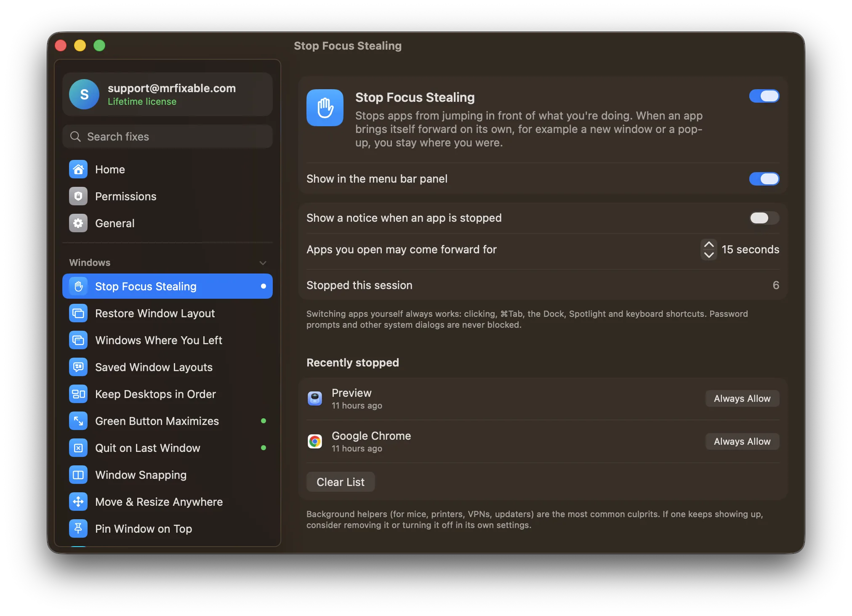Click the Pin Window on Top pin icon
This screenshot has height=616, width=852.
[x=78, y=529]
